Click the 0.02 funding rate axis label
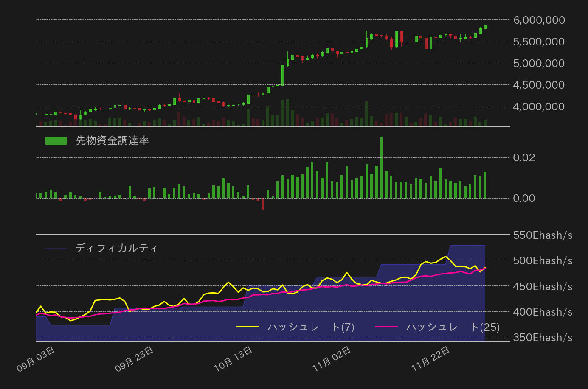This screenshot has width=588, height=389. tap(524, 157)
